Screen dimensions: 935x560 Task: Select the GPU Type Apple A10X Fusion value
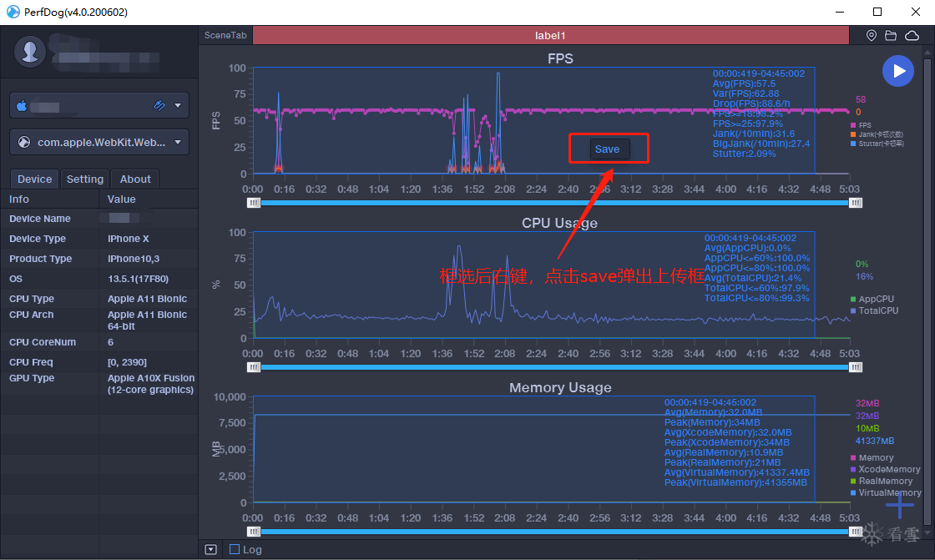(151, 384)
